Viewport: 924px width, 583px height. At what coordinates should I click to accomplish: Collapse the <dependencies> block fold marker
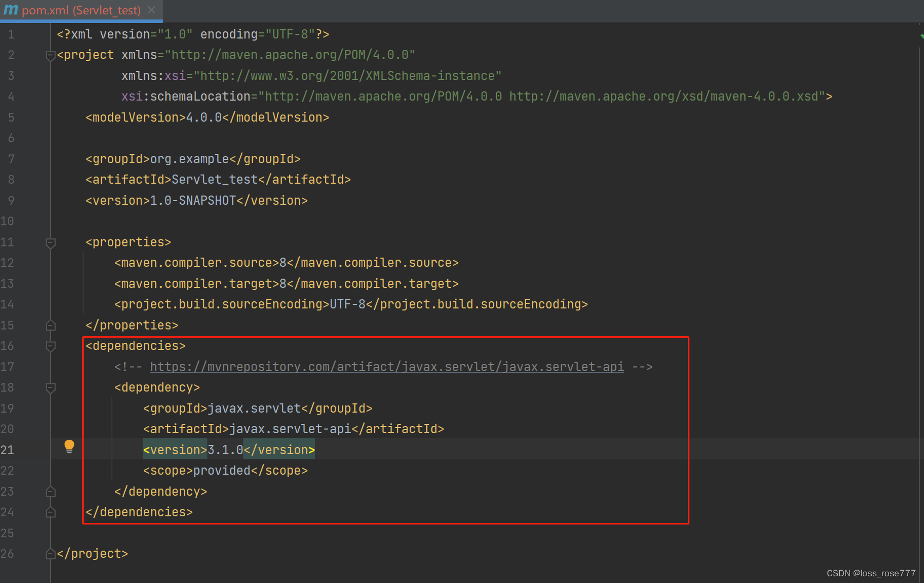coord(50,346)
